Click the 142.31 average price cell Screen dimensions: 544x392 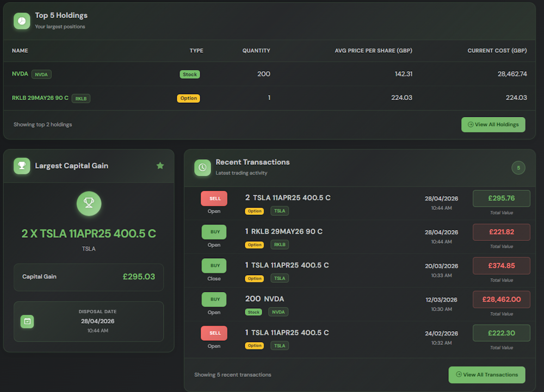pyautogui.click(x=404, y=74)
